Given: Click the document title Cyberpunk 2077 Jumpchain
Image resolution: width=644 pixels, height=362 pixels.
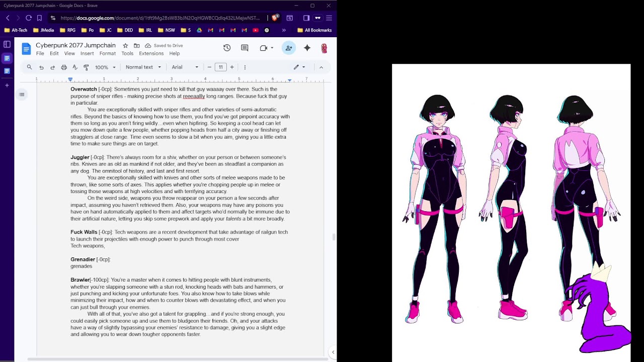Looking at the screenshot, I should [x=75, y=45].
